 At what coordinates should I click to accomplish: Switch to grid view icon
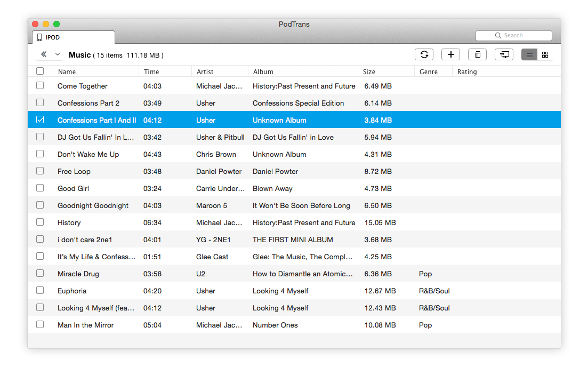(x=545, y=54)
